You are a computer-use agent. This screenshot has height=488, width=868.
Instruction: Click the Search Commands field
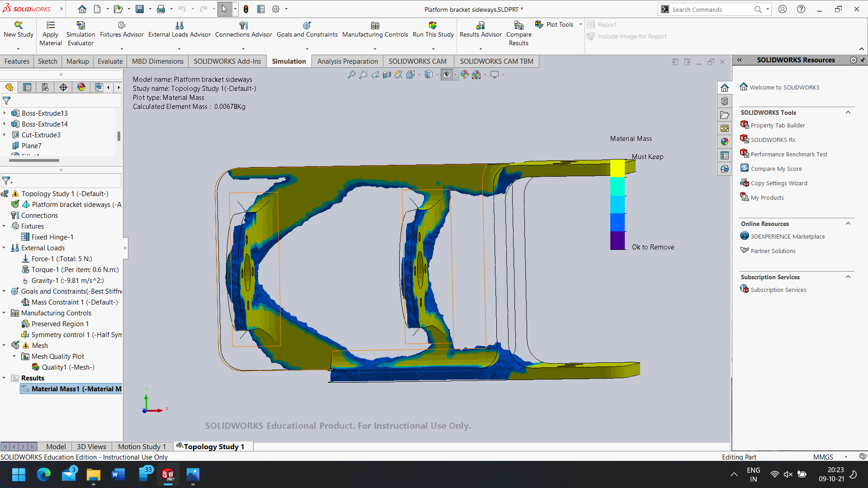point(712,9)
